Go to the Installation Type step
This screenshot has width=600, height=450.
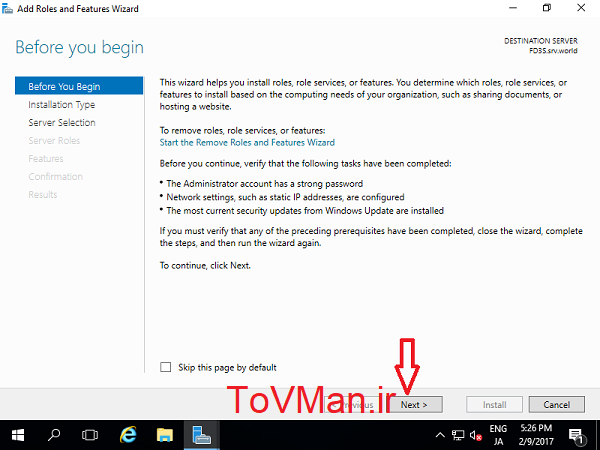(62, 104)
